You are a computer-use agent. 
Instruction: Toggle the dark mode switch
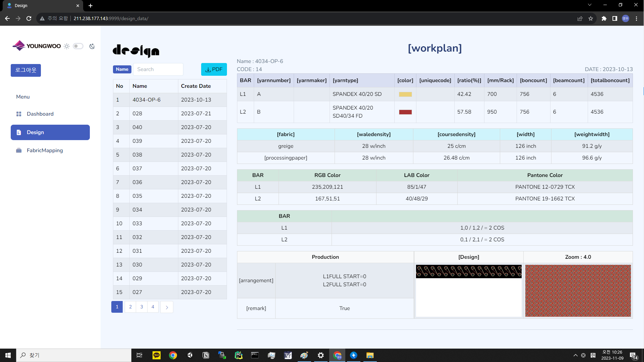point(78,46)
